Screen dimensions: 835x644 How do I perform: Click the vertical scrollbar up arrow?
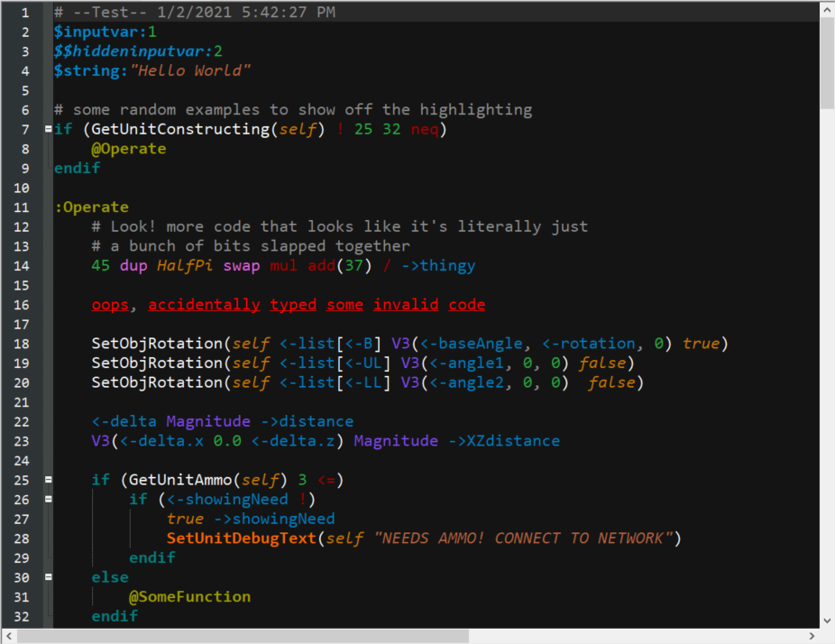[x=827, y=9]
